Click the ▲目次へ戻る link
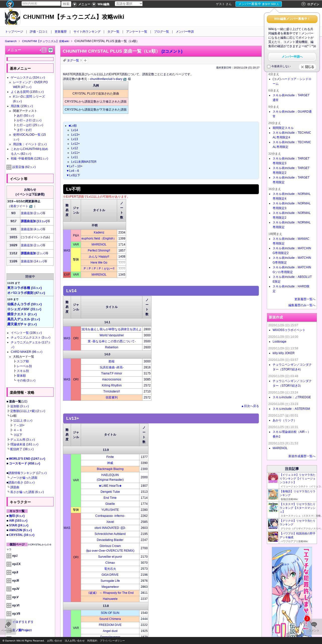The height and width of the screenshot is (644, 322). pos(250,406)
